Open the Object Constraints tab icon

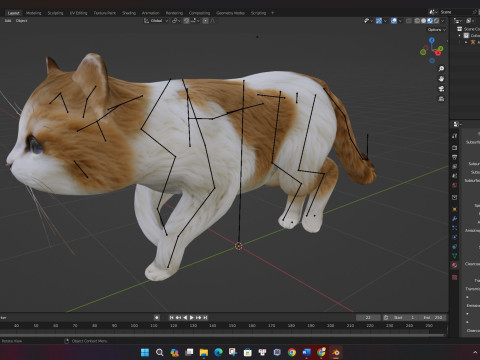pos(454,247)
